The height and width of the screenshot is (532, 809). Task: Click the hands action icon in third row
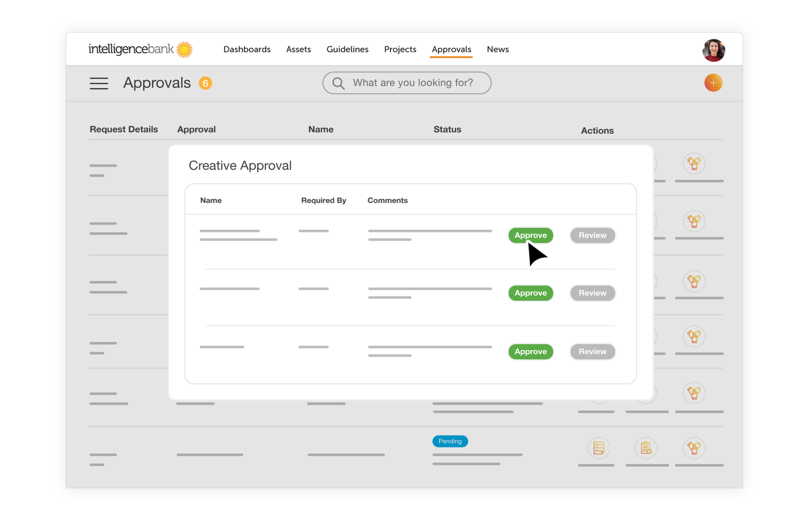pos(694,281)
